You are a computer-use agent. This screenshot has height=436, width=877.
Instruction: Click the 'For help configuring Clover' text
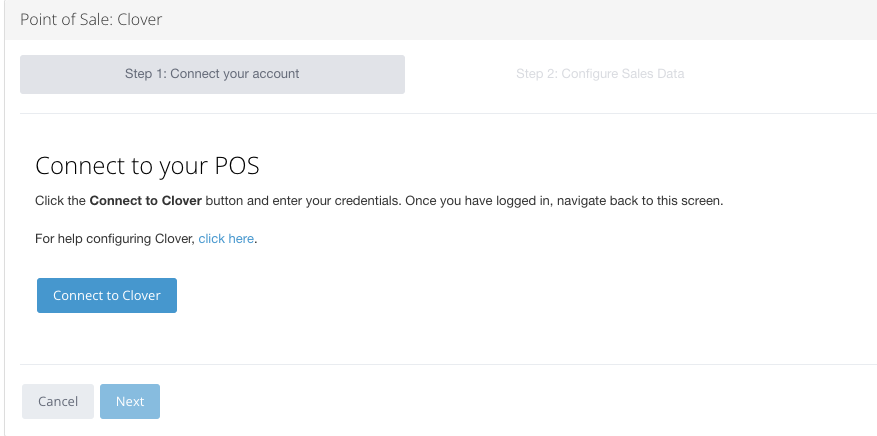click(x=115, y=239)
